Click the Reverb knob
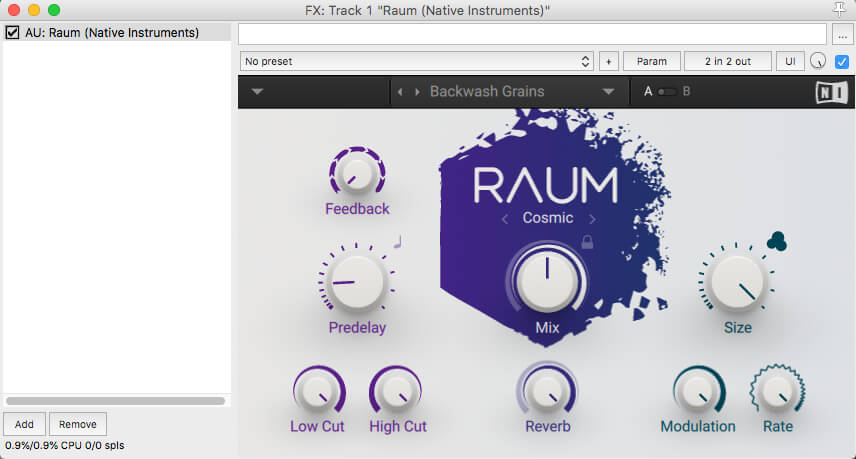Viewport: 856px width, 459px height. [547, 391]
